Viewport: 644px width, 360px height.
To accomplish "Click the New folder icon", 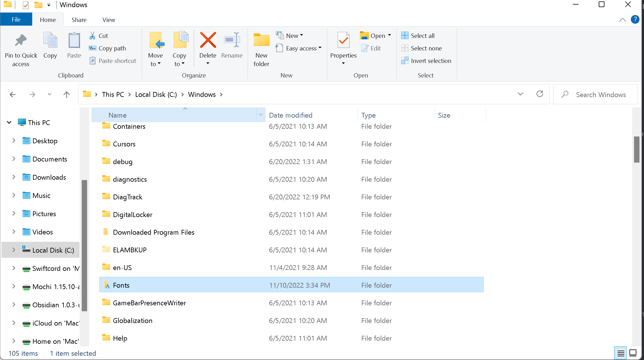I will [261, 40].
